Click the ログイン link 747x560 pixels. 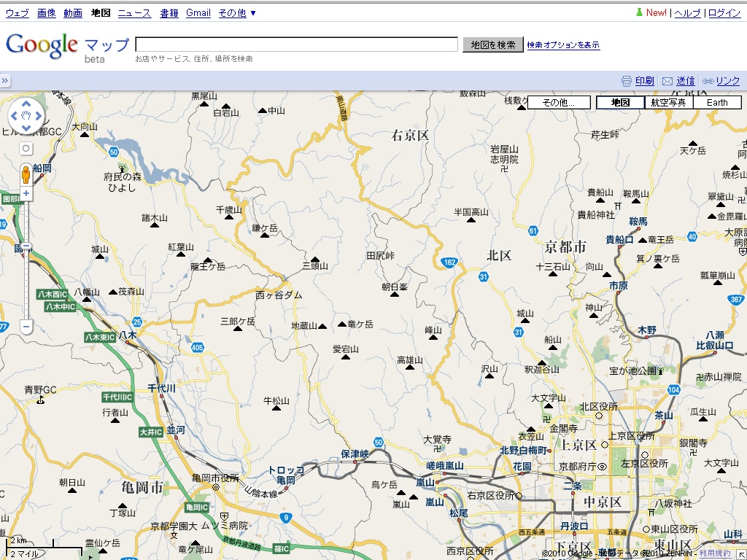point(724,13)
